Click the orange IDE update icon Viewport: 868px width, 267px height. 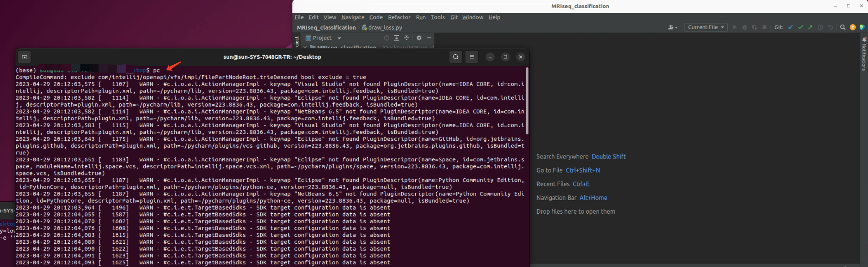[x=852, y=27]
